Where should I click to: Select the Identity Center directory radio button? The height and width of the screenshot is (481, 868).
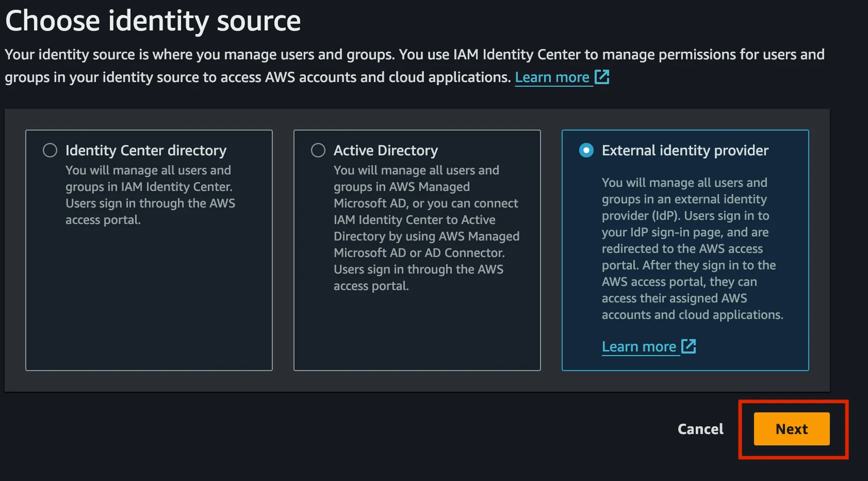(x=50, y=150)
